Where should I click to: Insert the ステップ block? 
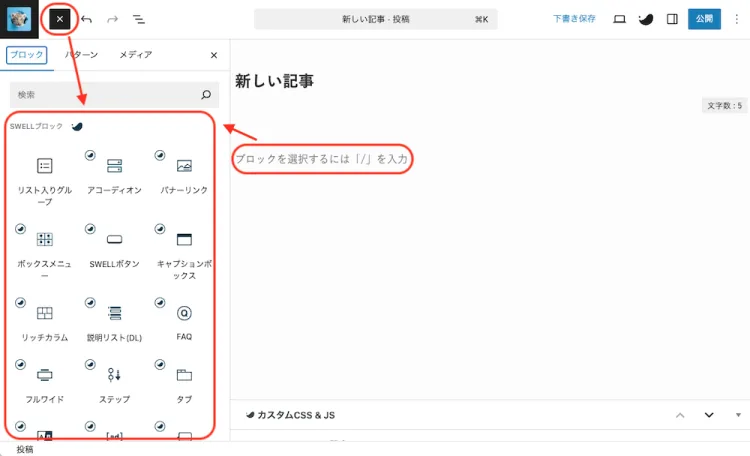[114, 384]
